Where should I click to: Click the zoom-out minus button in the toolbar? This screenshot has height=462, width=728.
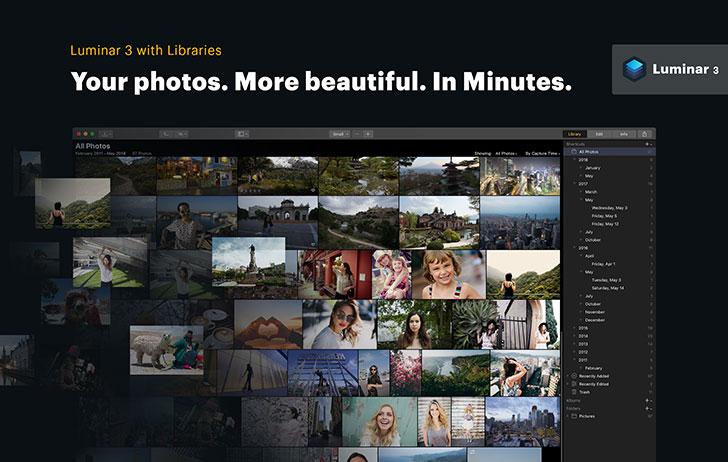[x=357, y=134]
